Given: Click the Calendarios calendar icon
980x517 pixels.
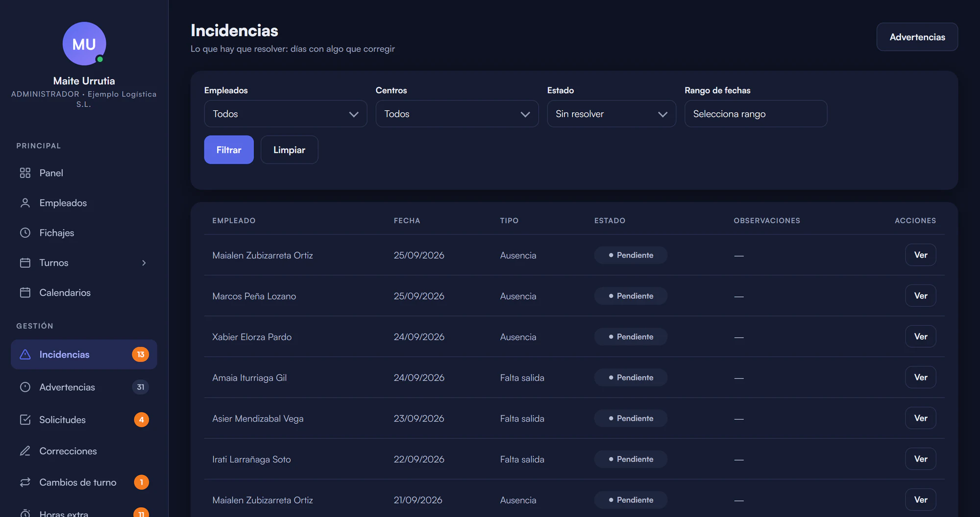Looking at the screenshot, I should (x=25, y=292).
